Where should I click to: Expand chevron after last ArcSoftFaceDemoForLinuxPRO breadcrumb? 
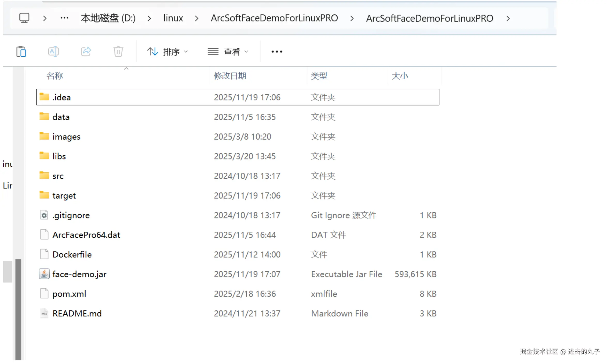(508, 18)
